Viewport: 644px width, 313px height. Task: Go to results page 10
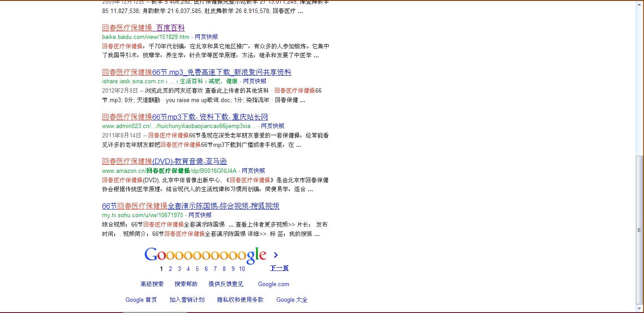[242, 269]
